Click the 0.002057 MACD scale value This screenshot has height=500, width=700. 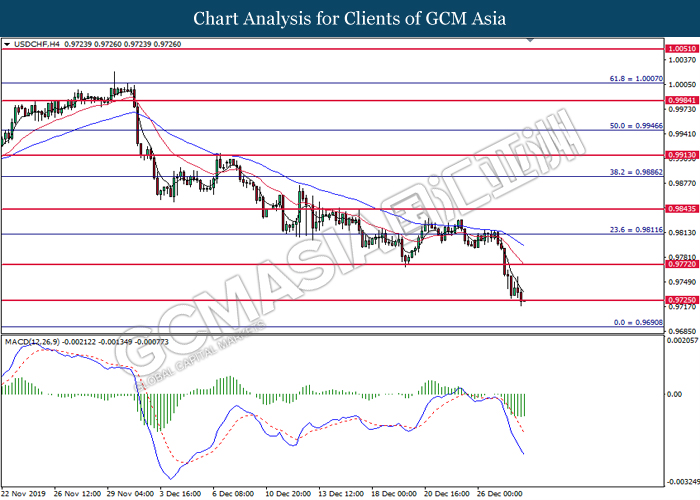(x=682, y=341)
